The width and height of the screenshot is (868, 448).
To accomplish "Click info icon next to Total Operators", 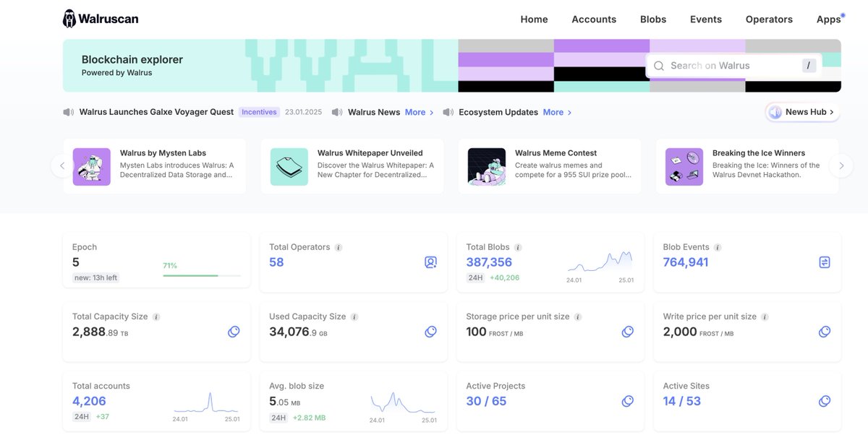I will [339, 247].
